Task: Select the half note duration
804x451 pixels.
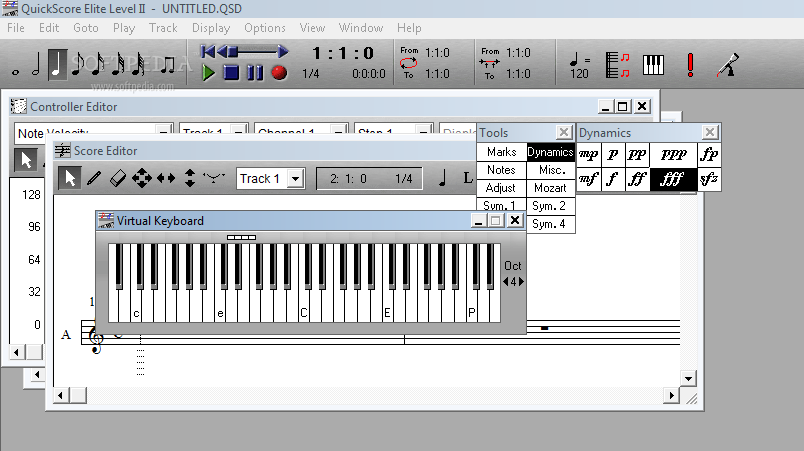Action: tap(36, 64)
